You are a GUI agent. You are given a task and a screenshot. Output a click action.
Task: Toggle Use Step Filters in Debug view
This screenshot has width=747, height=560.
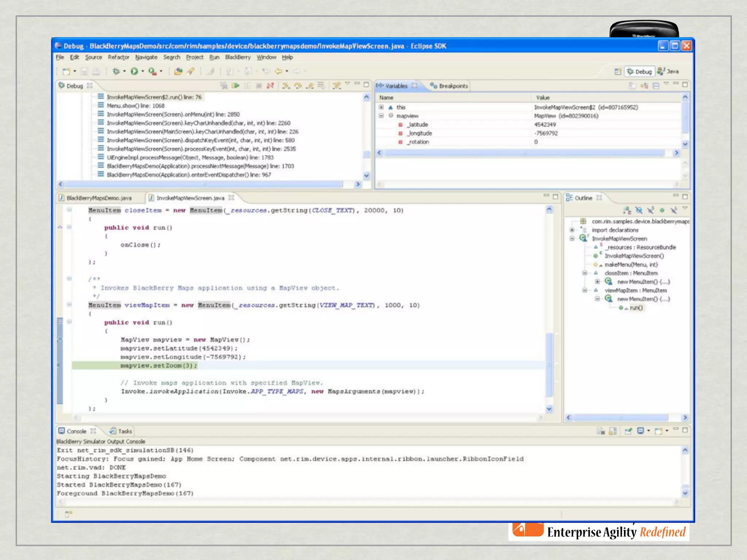[x=337, y=86]
